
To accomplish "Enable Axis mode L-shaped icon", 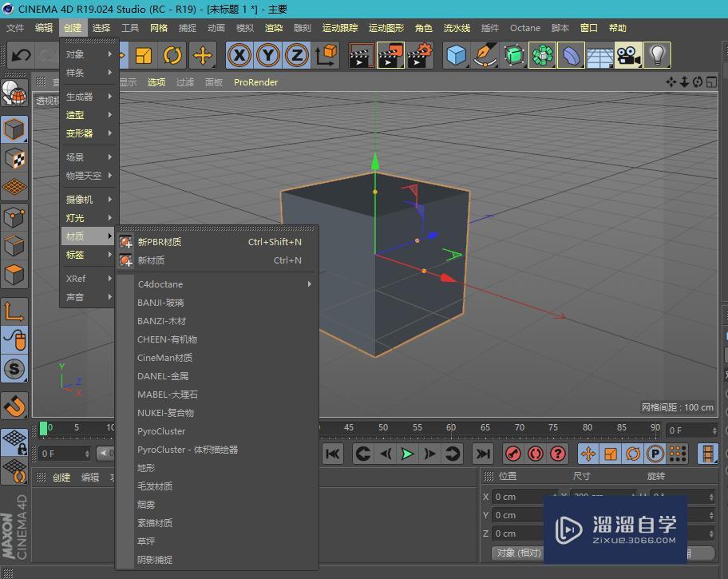I will 14,311.
